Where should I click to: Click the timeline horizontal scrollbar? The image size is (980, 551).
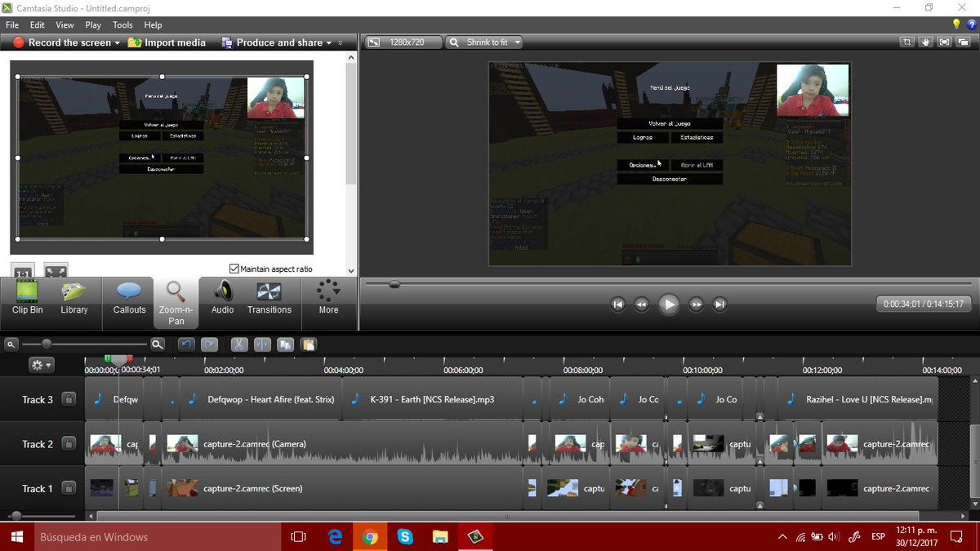tap(506, 516)
